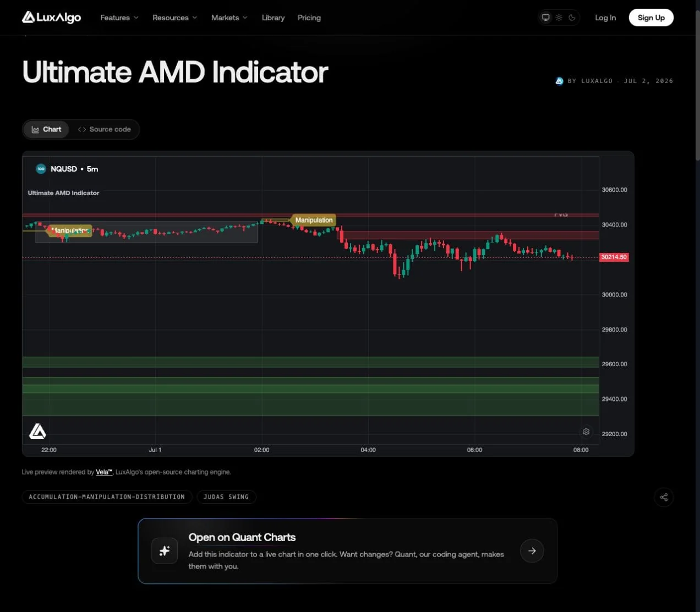Viewport: 700px width, 612px height.
Task: Click the sparkle icon on Quant Charts card
Action: click(x=165, y=551)
